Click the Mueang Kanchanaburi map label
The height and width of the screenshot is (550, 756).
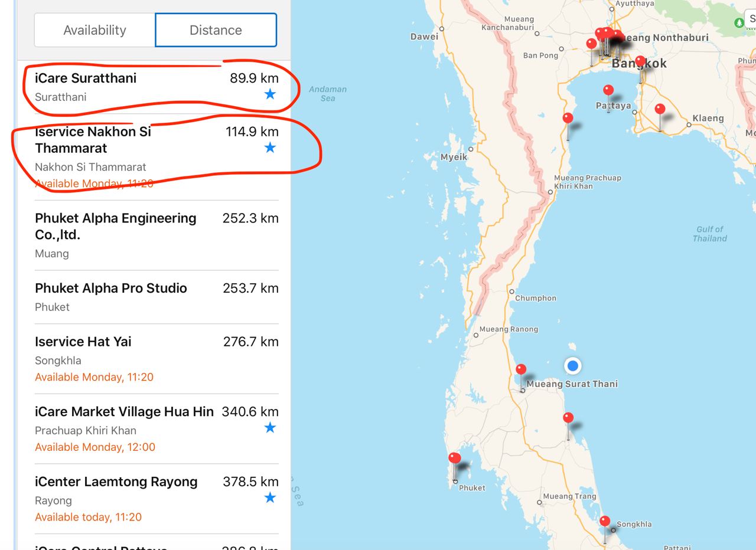(508, 23)
